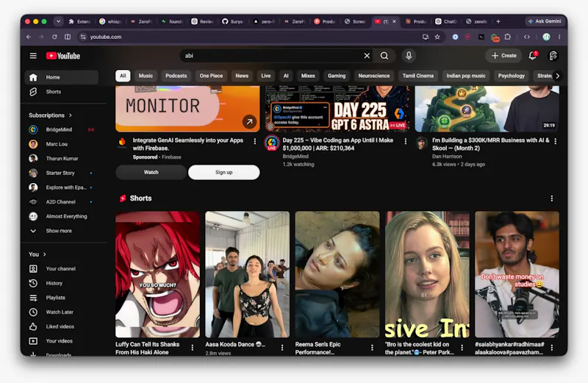The height and width of the screenshot is (383, 588).
Task: Select the Gaming filter chip
Action: pos(337,76)
